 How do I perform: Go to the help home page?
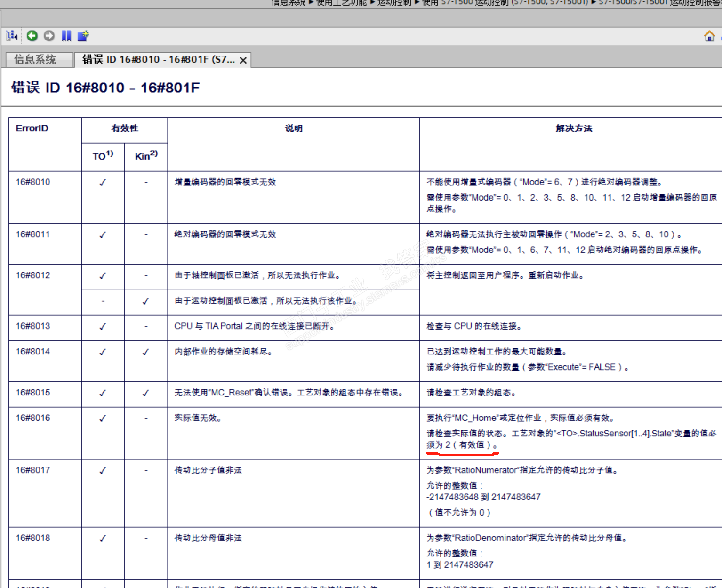point(709,36)
